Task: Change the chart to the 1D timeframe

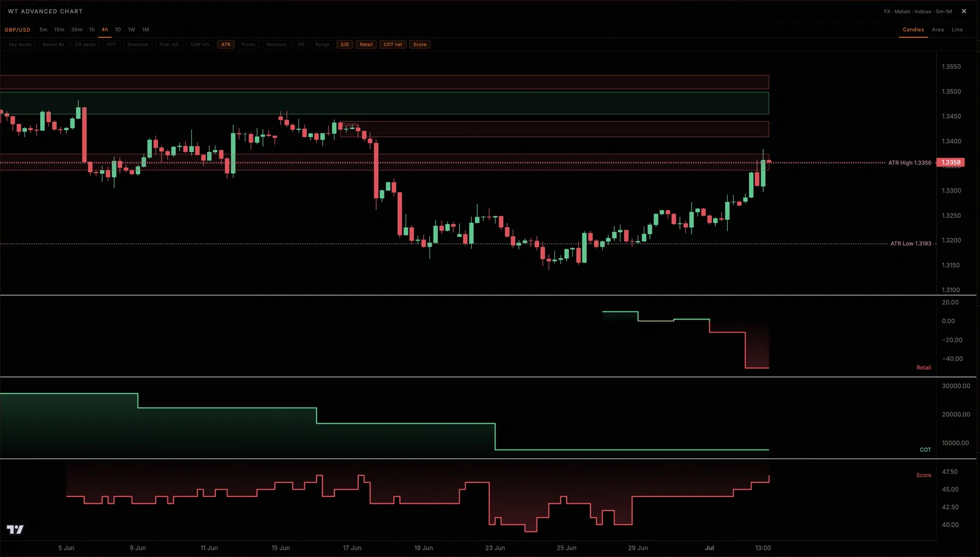Action: 118,29
